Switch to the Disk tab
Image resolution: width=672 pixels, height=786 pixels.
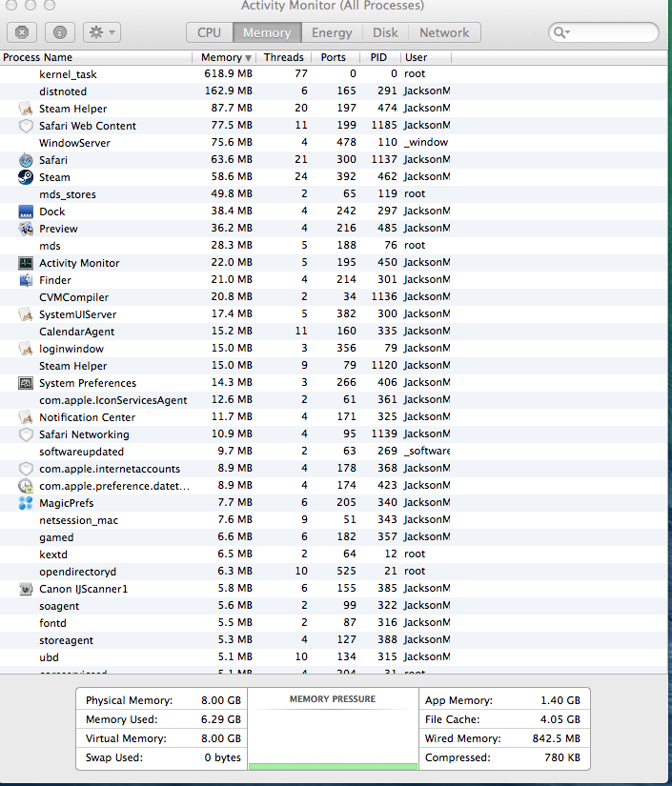pos(385,32)
